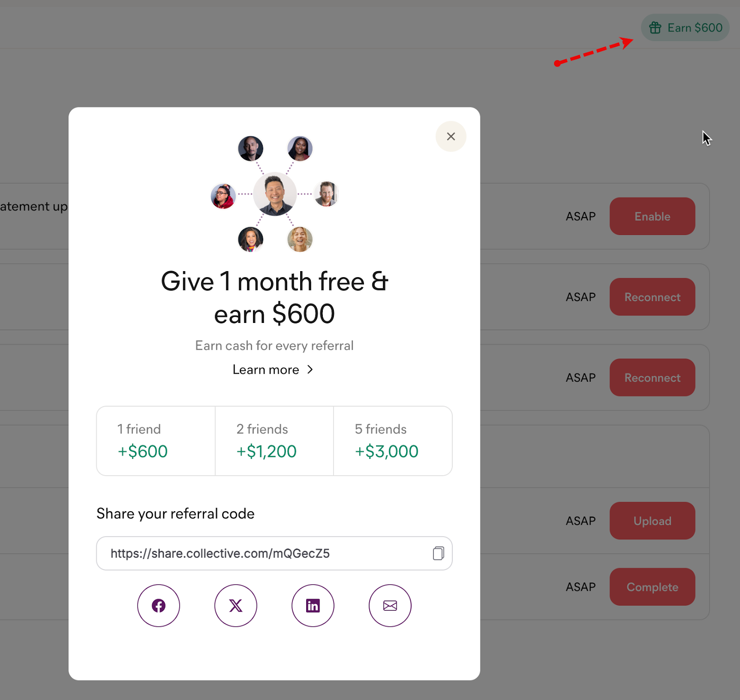
Task: Share referral via LinkedIn icon
Action: click(x=313, y=606)
